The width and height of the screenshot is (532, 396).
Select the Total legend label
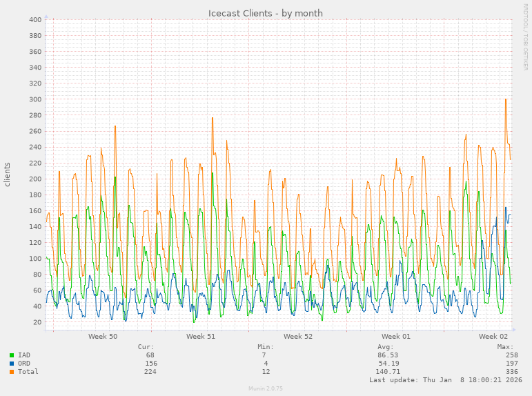click(x=28, y=372)
